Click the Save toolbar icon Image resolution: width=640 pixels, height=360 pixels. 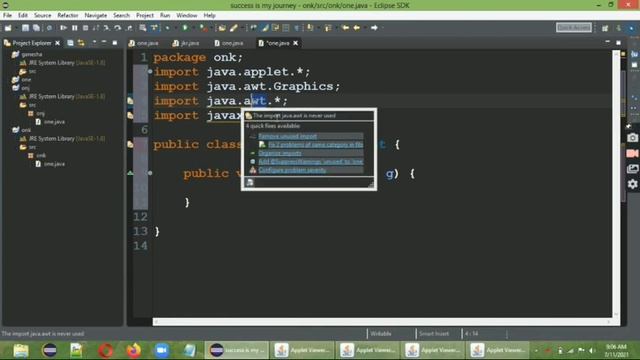coord(25,28)
